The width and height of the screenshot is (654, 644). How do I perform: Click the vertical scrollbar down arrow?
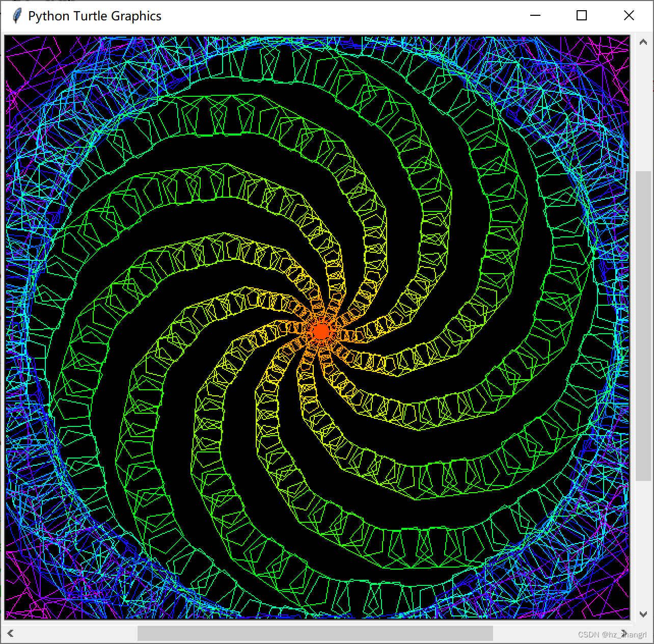coord(643,614)
